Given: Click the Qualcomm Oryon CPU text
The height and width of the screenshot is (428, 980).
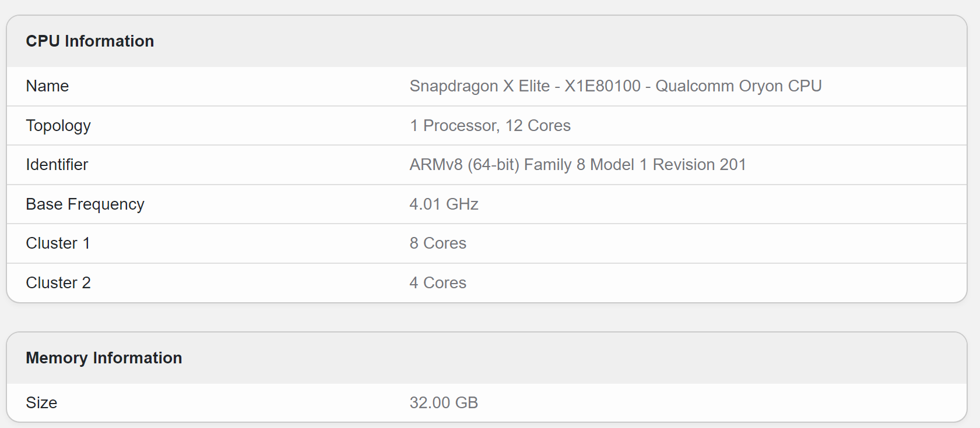Looking at the screenshot, I should coord(738,86).
